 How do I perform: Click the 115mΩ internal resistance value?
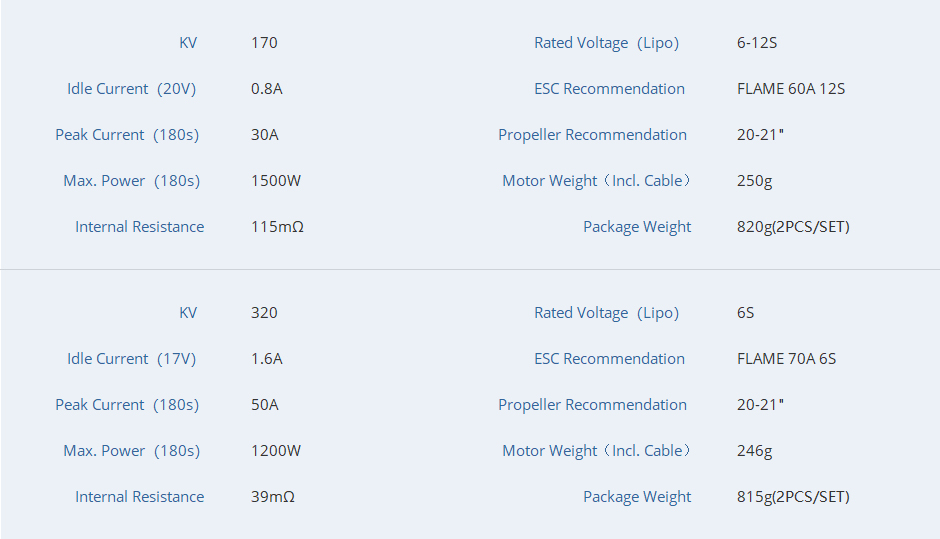coord(277,227)
